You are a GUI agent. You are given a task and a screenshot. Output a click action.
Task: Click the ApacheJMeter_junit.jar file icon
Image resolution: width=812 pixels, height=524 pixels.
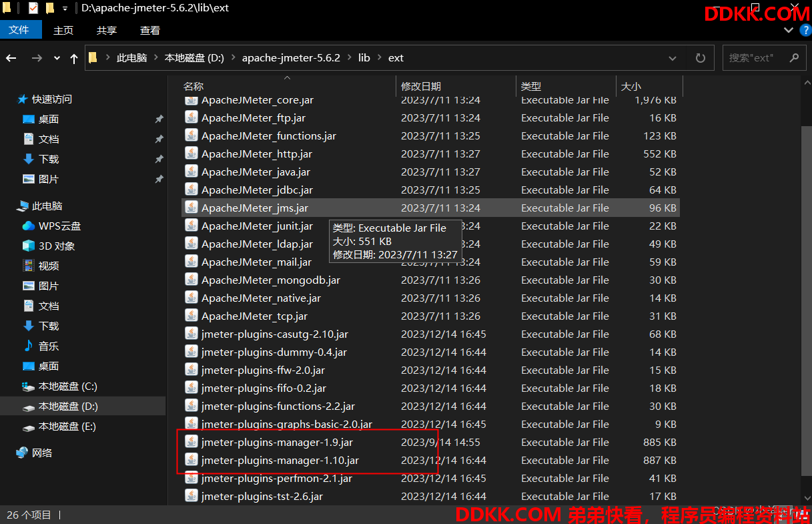click(191, 226)
